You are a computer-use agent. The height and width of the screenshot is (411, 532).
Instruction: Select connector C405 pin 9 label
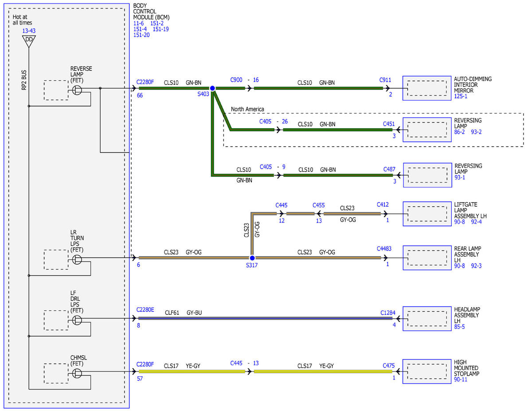point(272,166)
